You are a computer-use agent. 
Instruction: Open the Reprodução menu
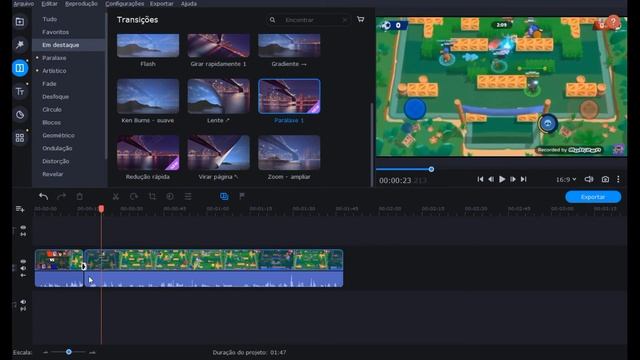tap(81, 4)
